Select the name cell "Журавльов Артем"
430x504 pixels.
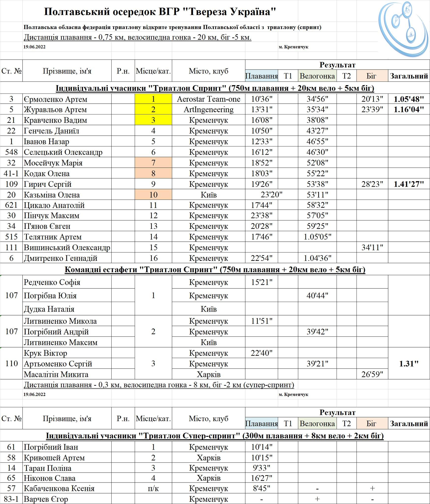coord(55,110)
